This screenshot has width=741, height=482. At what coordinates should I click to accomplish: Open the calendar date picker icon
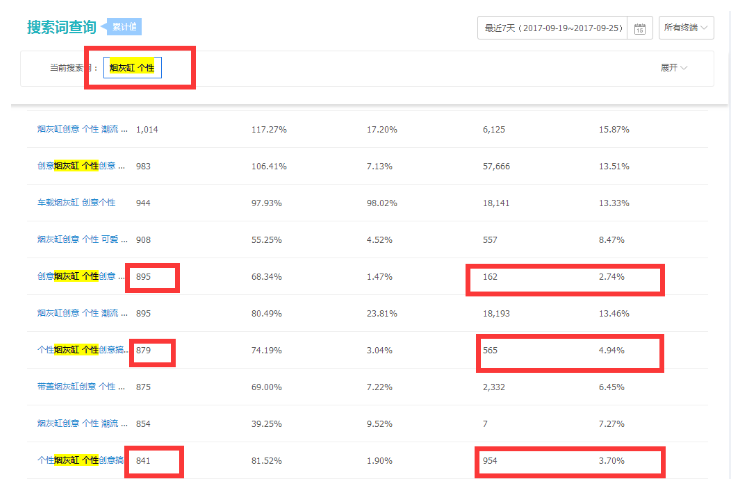pos(639,28)
